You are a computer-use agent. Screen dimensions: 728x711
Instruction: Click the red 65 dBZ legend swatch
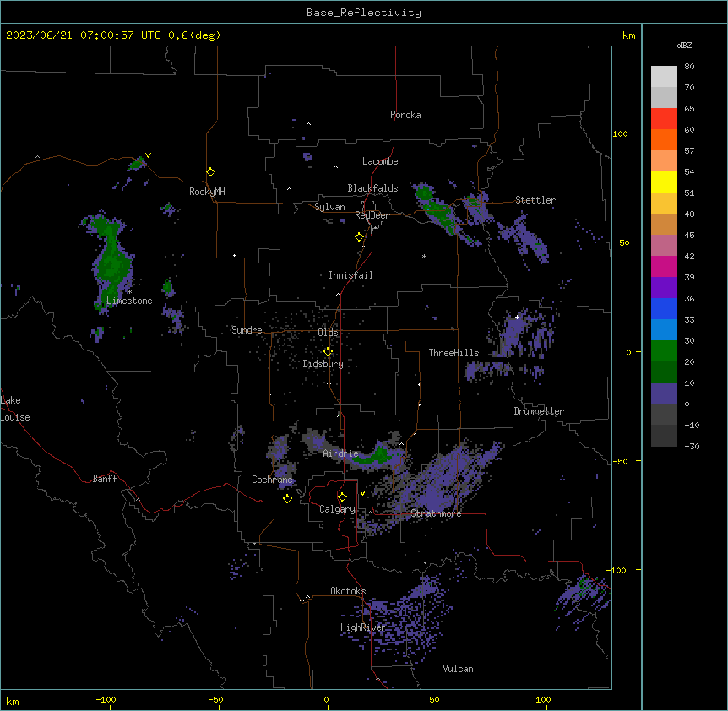[x=664, y=118]
